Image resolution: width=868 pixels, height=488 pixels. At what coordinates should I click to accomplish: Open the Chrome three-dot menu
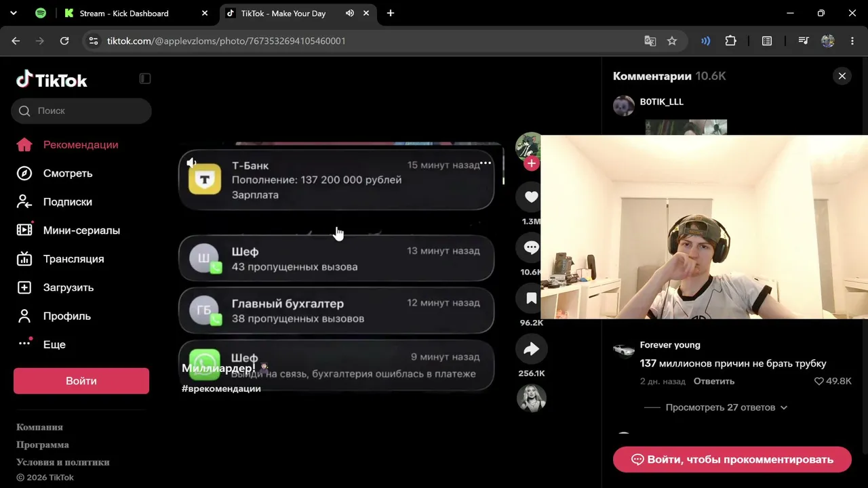pyautogui.click(x=852, y=41)
